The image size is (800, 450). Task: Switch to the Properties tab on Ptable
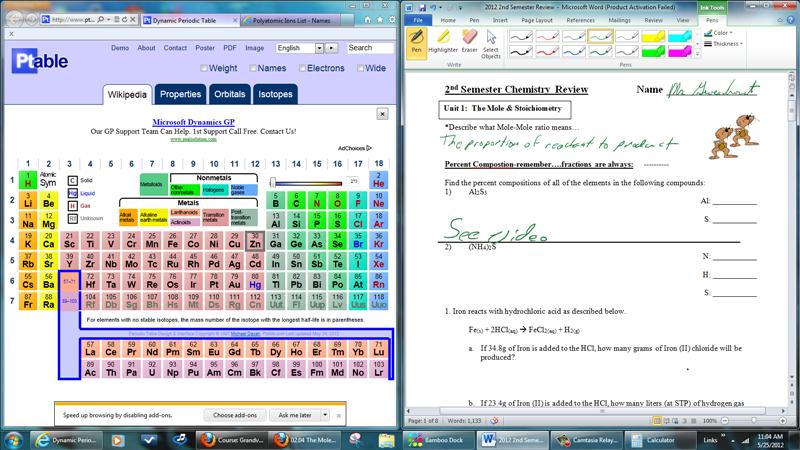point(180,94)
